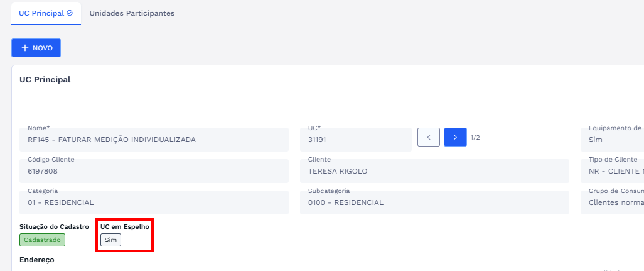Click the plus icon on NOVO button
644x271 pixels.
tap(25, 48)
